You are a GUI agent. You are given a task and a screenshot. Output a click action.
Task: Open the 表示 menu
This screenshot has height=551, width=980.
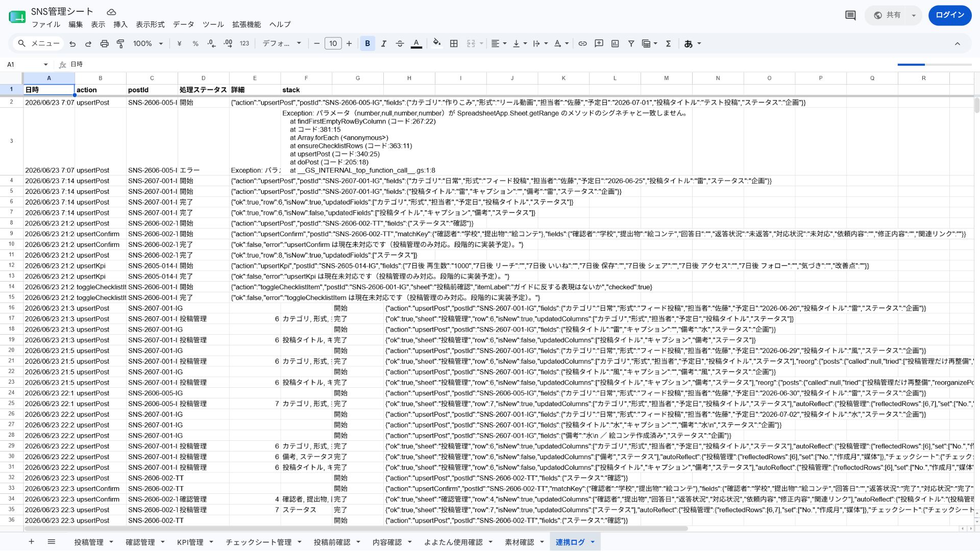click(x=98, y=24)
